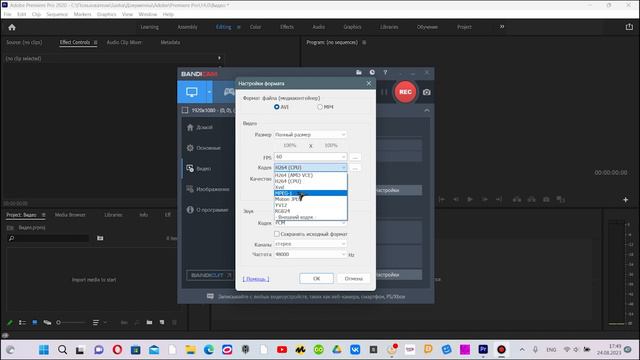The width and height of the screenshot is (640, 360).
Task: Click Play in Program monitor
Action: pos(470,200)
